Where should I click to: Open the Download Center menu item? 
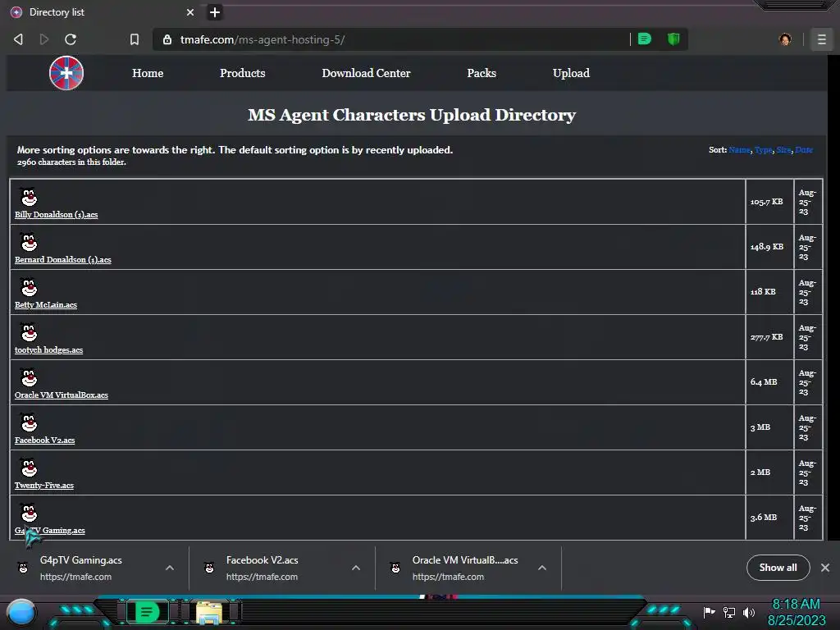click(366, 73)
